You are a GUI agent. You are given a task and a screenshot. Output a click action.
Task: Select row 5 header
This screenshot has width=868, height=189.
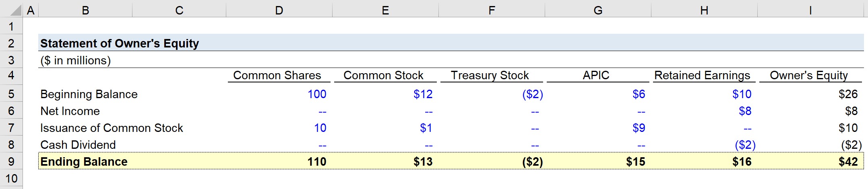pos(11,94)
